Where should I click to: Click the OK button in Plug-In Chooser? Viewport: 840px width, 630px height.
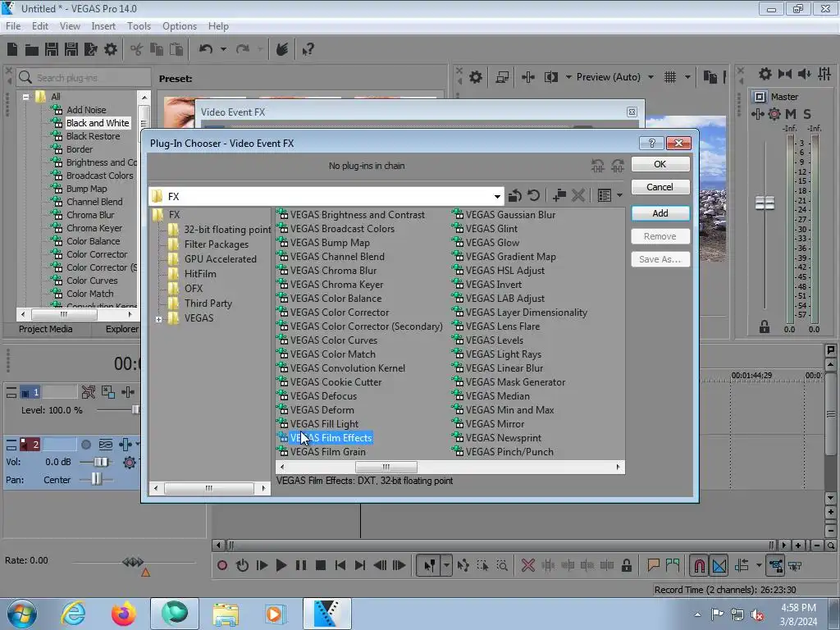(x=660, y=164)
